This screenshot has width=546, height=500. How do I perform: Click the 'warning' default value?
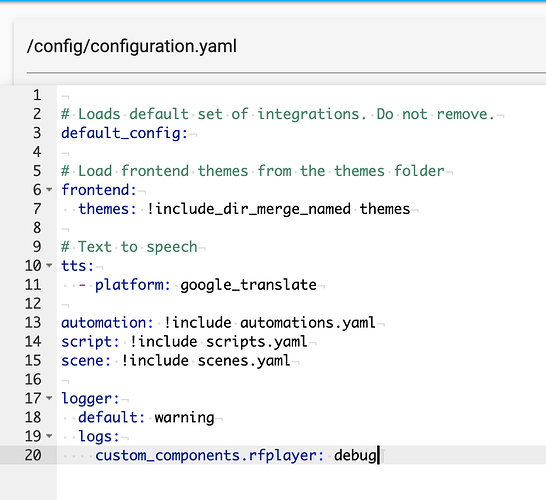point(184,417)
